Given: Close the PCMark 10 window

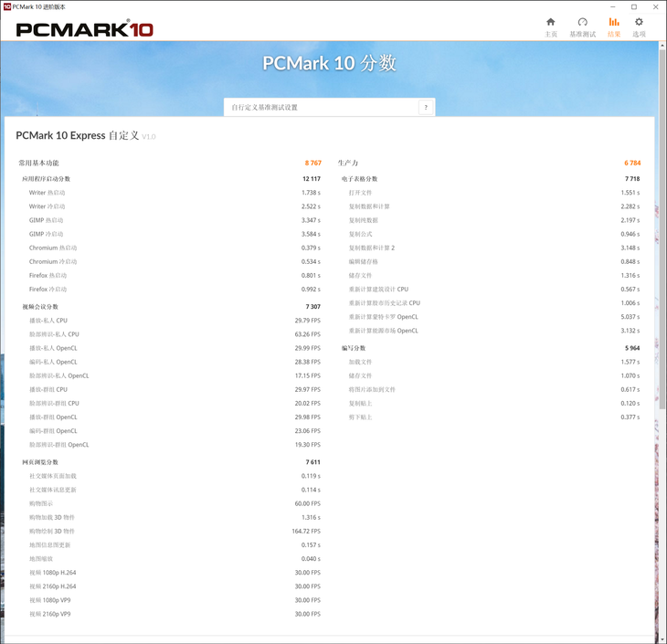Looking at the screenshot, I should pos(655,6).
